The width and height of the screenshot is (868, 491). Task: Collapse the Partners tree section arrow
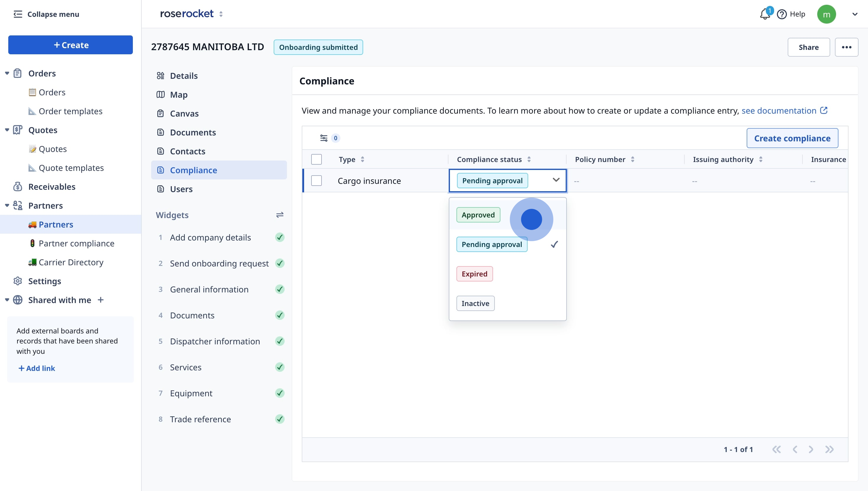click(7, 205)
